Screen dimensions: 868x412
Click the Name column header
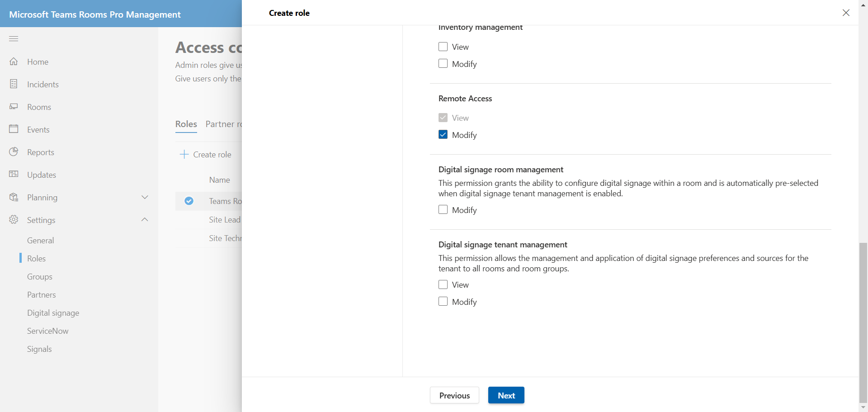tap(219, 180)
